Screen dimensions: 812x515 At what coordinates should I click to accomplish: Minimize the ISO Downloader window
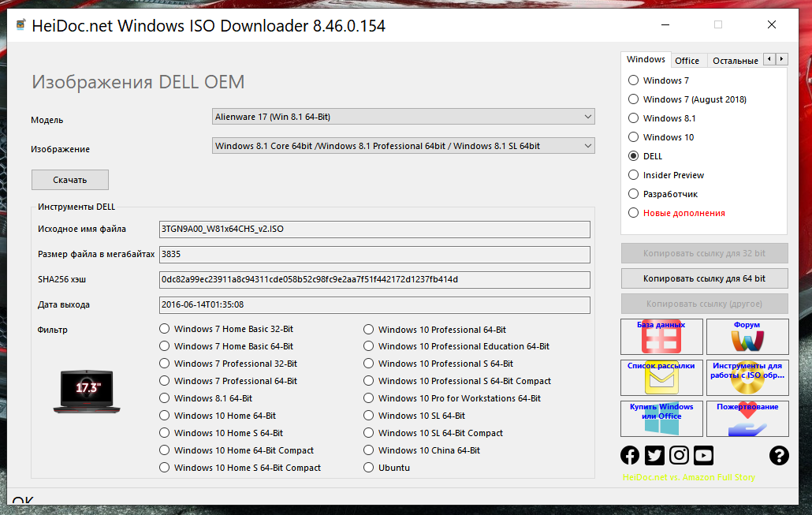[x=665, y=25]
